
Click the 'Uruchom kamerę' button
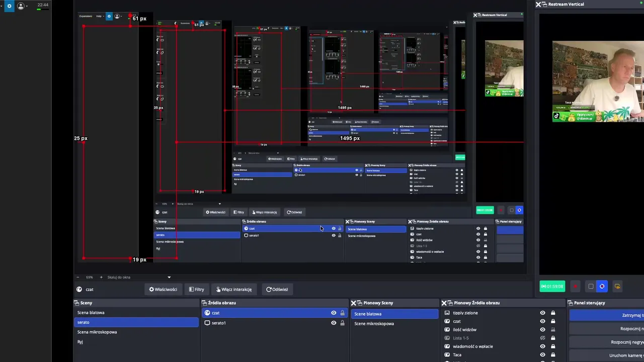607,355
